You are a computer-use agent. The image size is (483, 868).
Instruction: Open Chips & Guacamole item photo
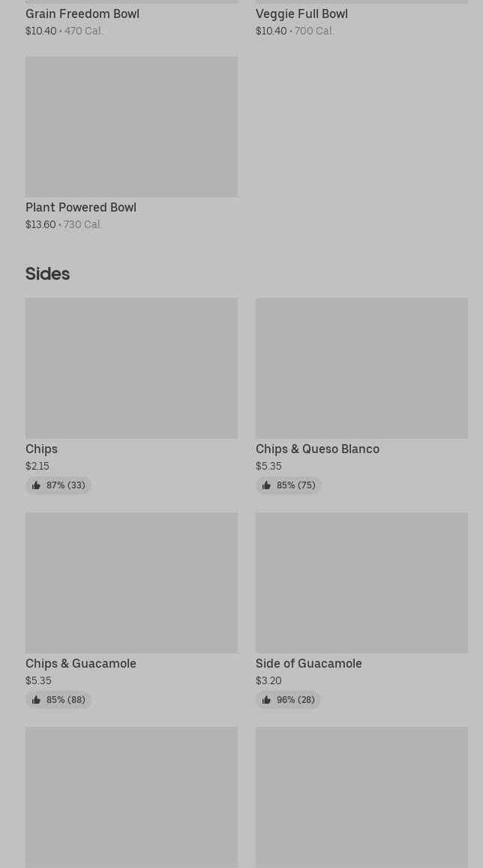pyautogui.click(x=131, y=582)
